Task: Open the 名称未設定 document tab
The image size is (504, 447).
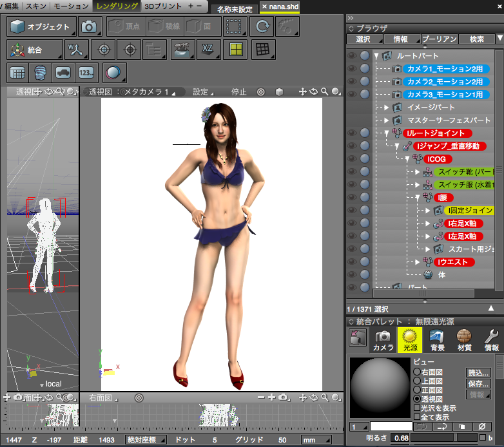Action: pyautogui.click(x=235, y=9)
